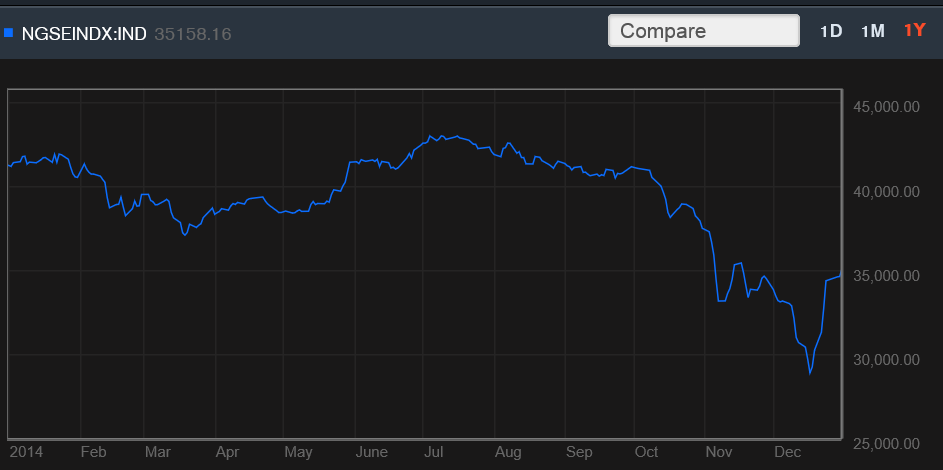Click the 35158.16 index value

193,33
